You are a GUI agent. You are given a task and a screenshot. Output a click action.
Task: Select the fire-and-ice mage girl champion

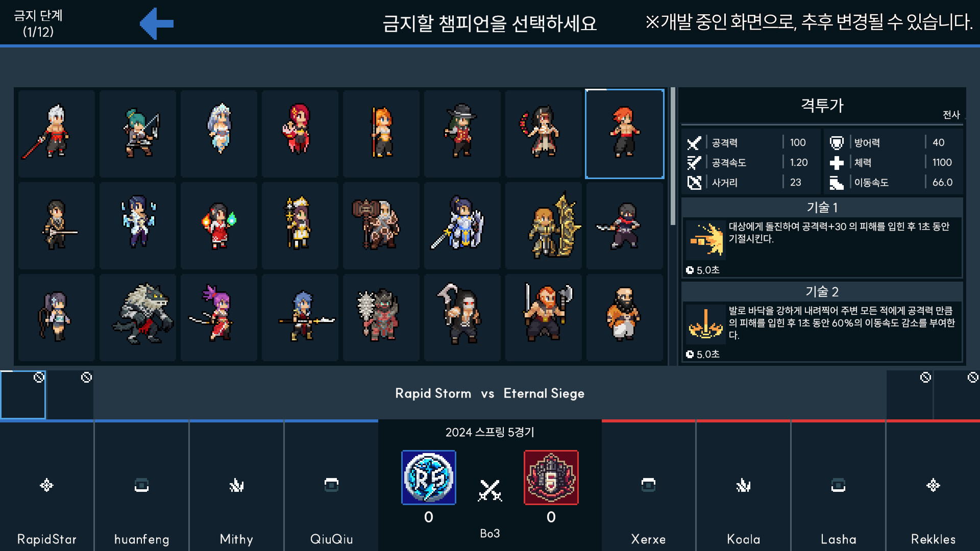219,226
